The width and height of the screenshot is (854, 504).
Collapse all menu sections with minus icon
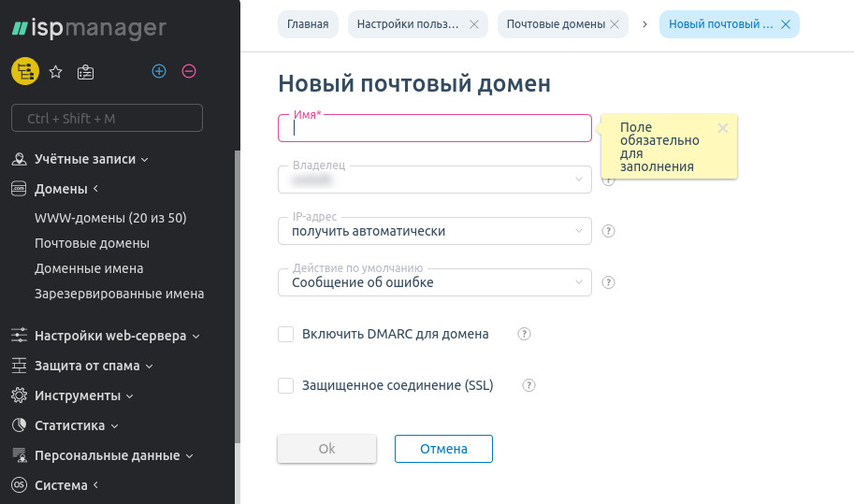tap(188, 71)
